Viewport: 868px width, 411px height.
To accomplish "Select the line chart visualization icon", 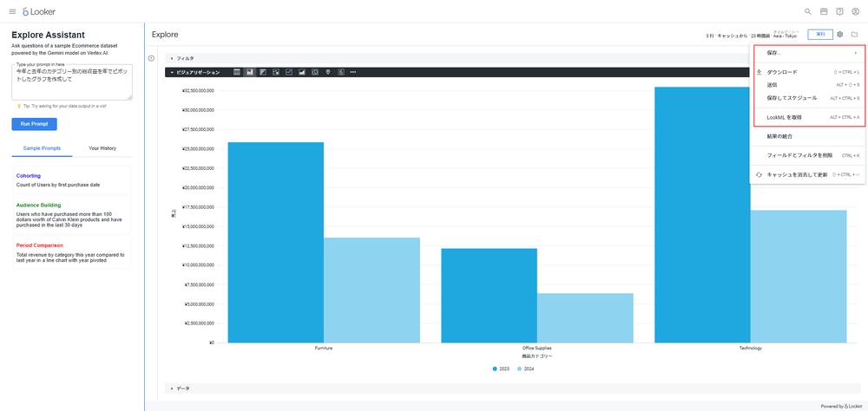I will click(x=288, y=72).
